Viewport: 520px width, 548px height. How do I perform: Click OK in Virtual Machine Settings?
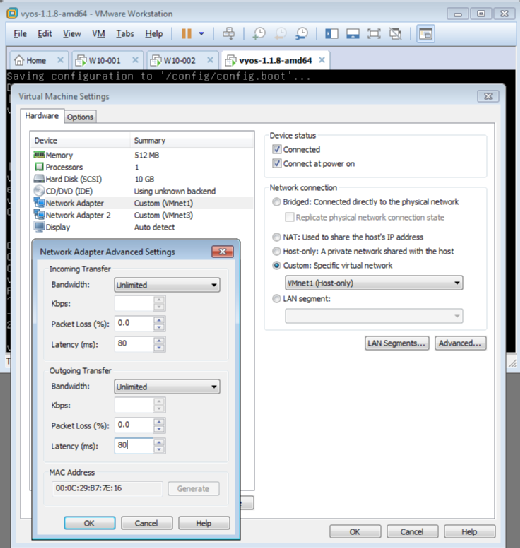click(355, 532)
